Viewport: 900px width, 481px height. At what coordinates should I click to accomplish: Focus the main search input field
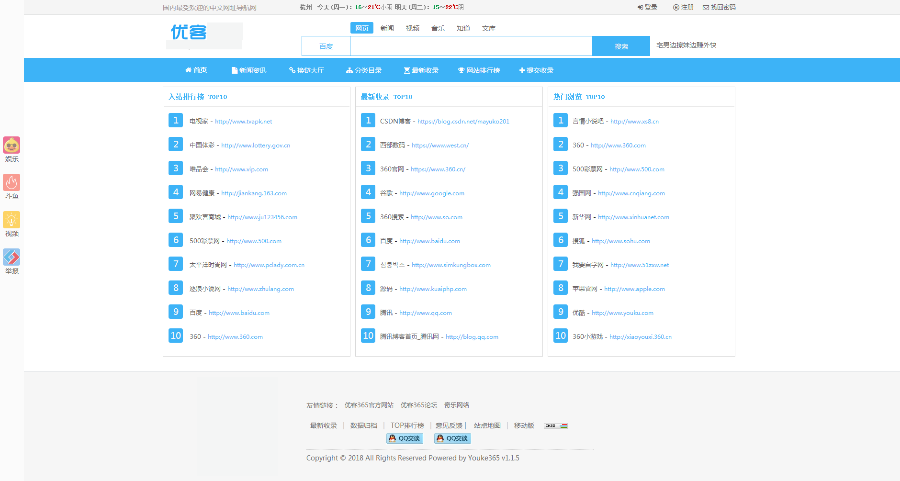pyautogui.click(x=471, y=46)
